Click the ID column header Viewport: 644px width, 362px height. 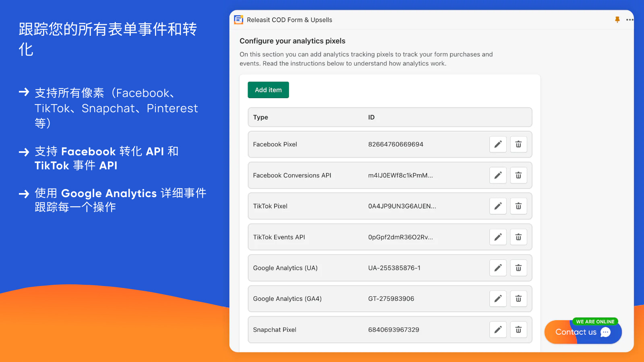click(371, 117)
